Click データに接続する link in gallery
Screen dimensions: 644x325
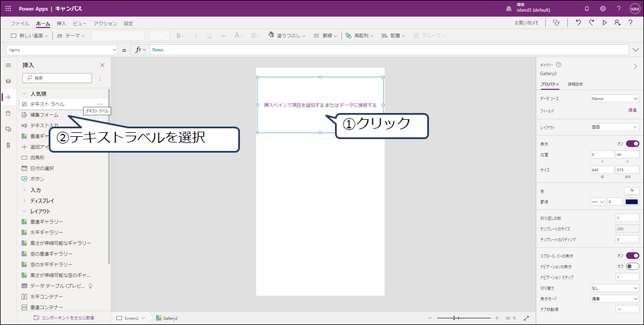pos(358,106)
